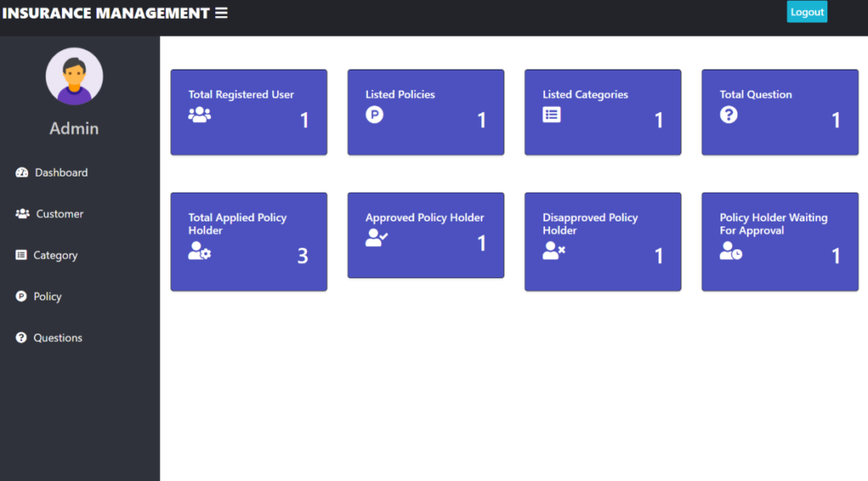
Task: Click the Disapproved Policy Holder title text
Action: (590, 224)
